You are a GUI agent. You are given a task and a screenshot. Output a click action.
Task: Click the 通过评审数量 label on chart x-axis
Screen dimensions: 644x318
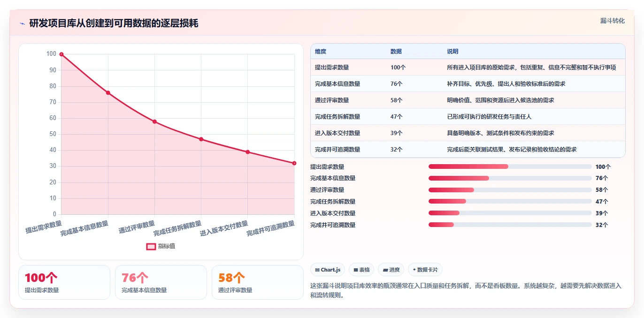coord(137,227)
